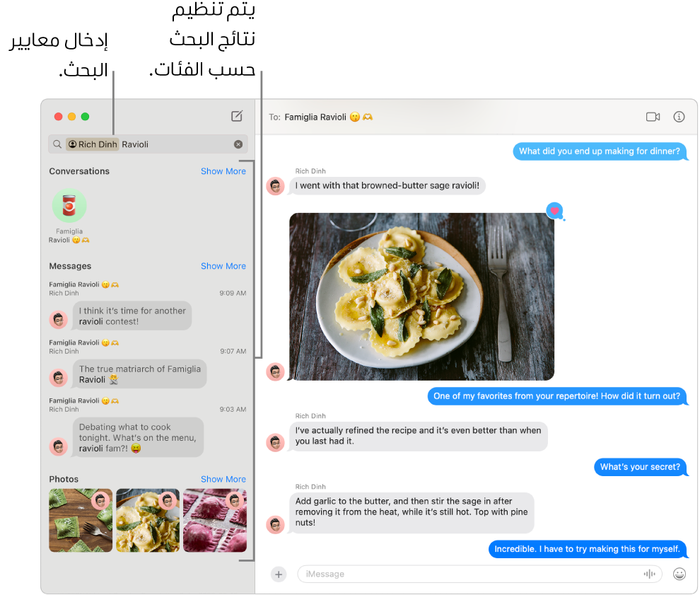
Task: Click the magnifying glass search icon
Action: tap(57, 144)
